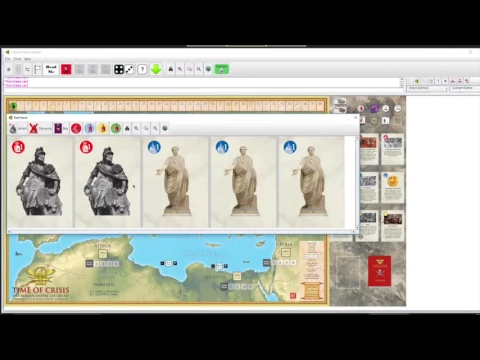Viewport: 480px width, 360px height.
Task: Open the Tools menu
Action: click(17, 59)
